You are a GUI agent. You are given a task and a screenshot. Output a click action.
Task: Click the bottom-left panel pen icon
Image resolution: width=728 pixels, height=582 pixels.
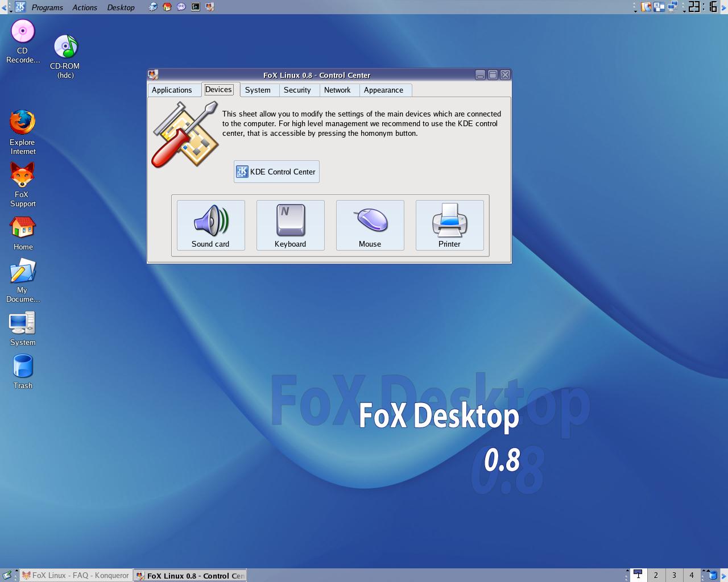pos(7,575)
